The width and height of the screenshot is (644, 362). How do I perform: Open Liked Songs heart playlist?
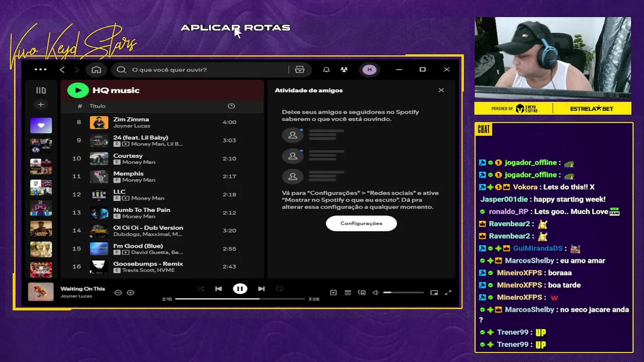click(x=41, y=125)
